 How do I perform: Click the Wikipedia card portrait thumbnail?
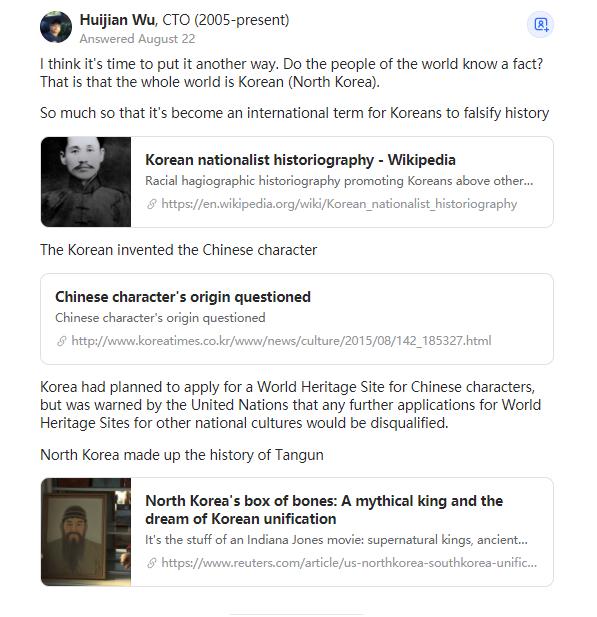[x=86, y=182]
